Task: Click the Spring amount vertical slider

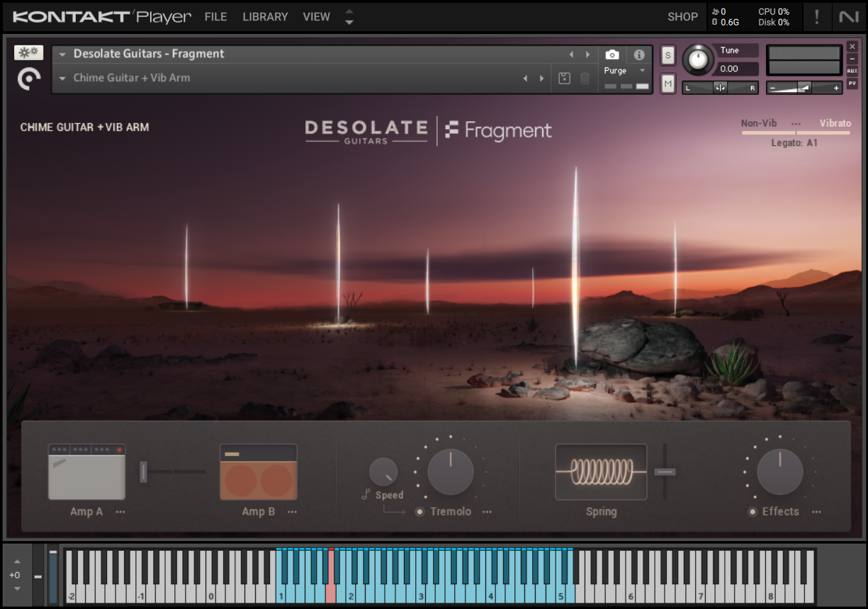Action: tap(665, 472)
